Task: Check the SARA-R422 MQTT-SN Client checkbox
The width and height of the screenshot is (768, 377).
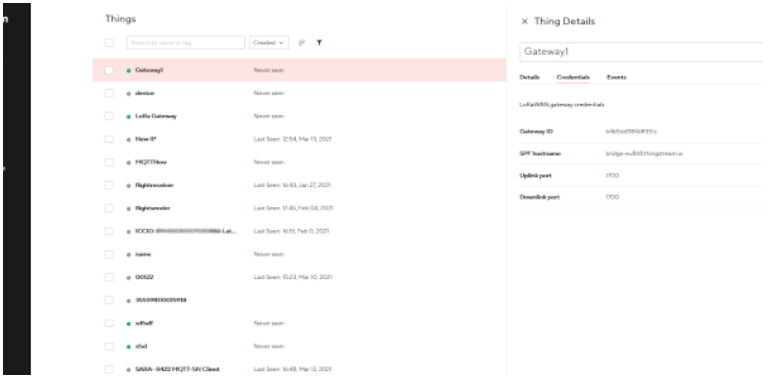Action: (109, 369)
